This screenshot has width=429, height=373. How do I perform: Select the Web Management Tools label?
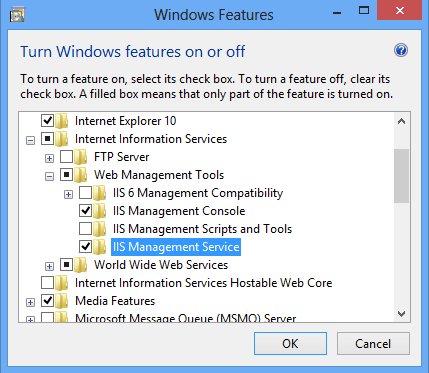point(159,175)
